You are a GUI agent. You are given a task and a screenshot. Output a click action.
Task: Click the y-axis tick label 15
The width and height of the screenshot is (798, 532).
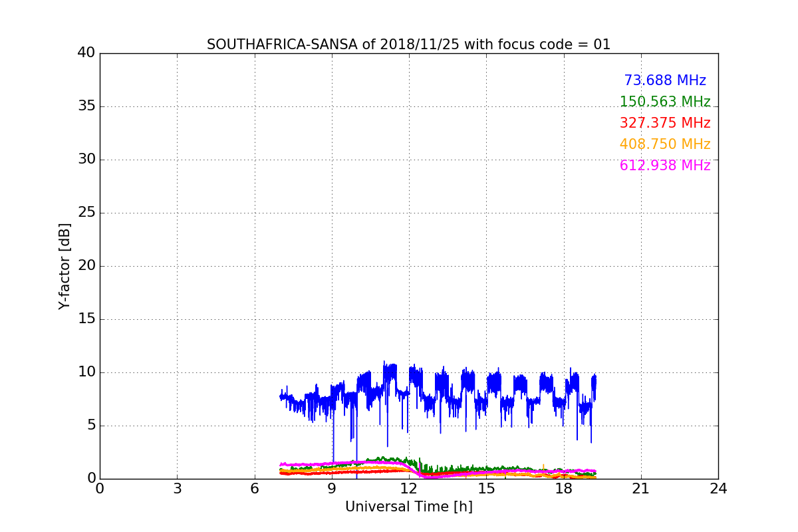(86, 319)
